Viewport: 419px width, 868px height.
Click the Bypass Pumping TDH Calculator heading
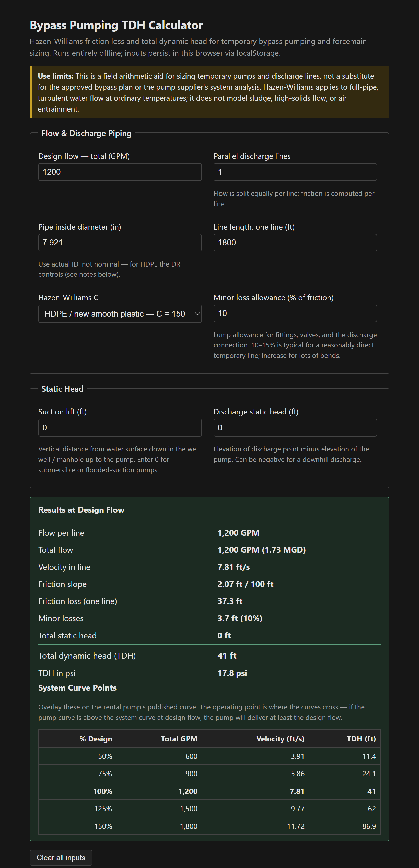[116, 25]
